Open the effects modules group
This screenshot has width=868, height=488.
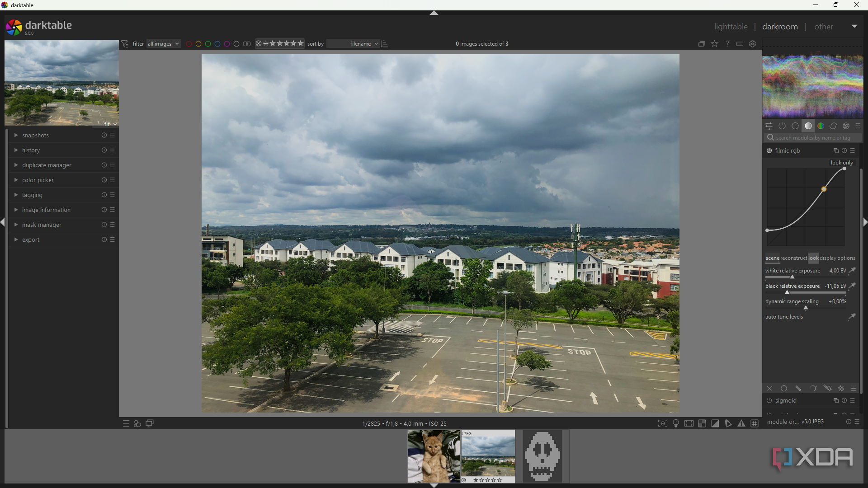coord(846,126)
